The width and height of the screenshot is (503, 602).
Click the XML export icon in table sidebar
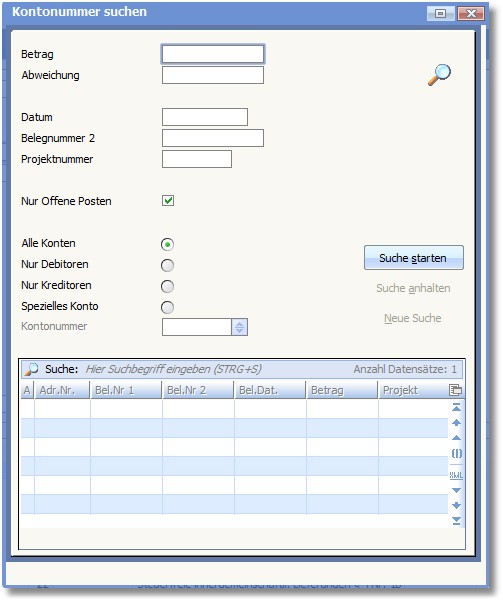pyautogui.click(x=456, y=475)
